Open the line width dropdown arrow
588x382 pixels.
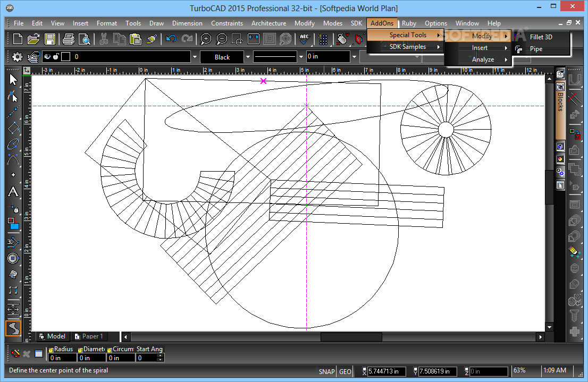coord(354,57)
